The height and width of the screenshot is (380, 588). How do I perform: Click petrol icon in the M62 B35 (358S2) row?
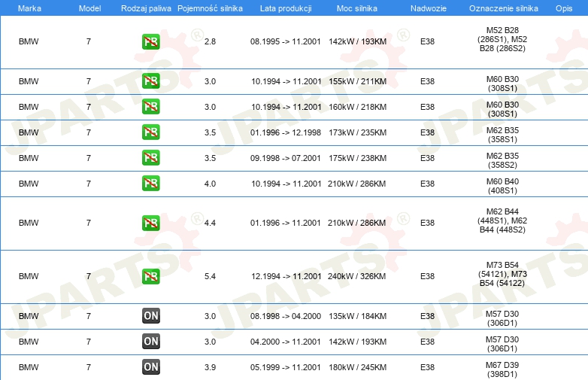[151, 157]
